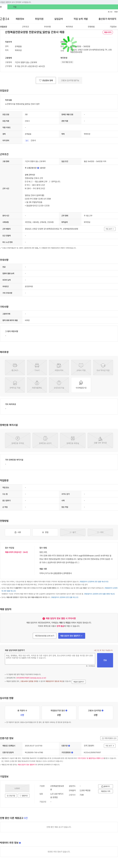This screenshot has height=868, width=118.
Task: Click info icon next to 취업알선기관 알선
Action: coord(66,711)
